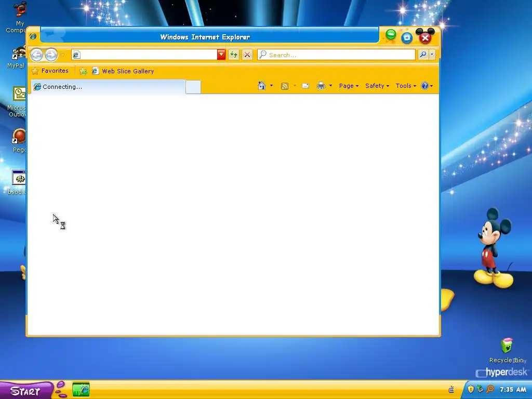532x399 pixels.
Task: Click the 7:35 AM clock
Action: [x=513, y=390]
